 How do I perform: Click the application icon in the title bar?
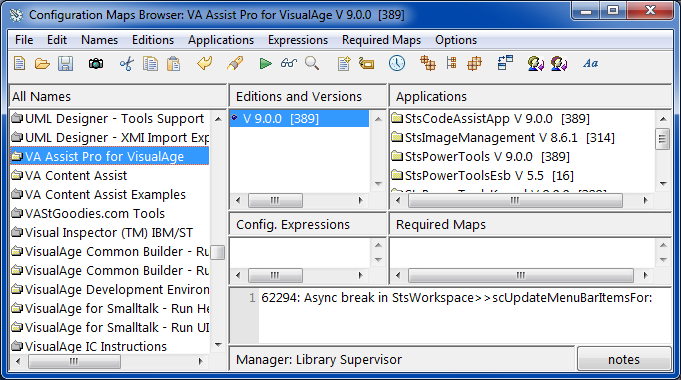(17, 15)
